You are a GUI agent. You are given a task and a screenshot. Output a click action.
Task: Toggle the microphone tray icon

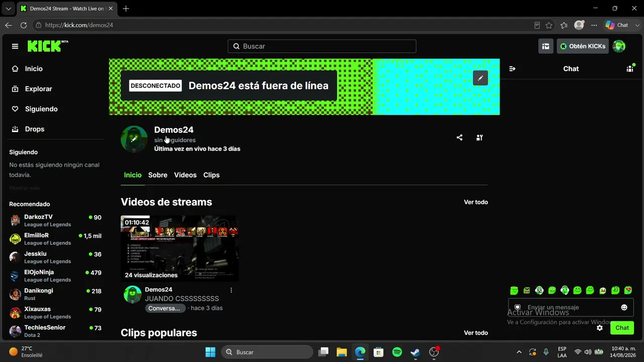546,352
